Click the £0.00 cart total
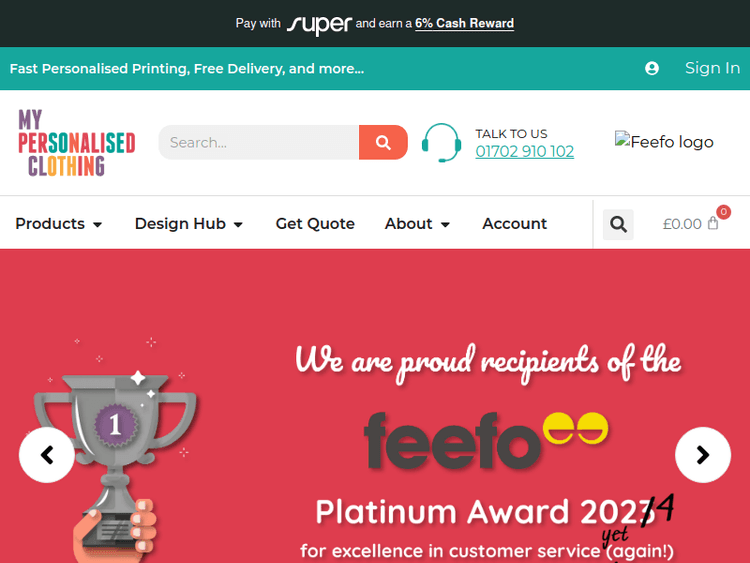This screenshot has width=750, height=563. [682, 224]
